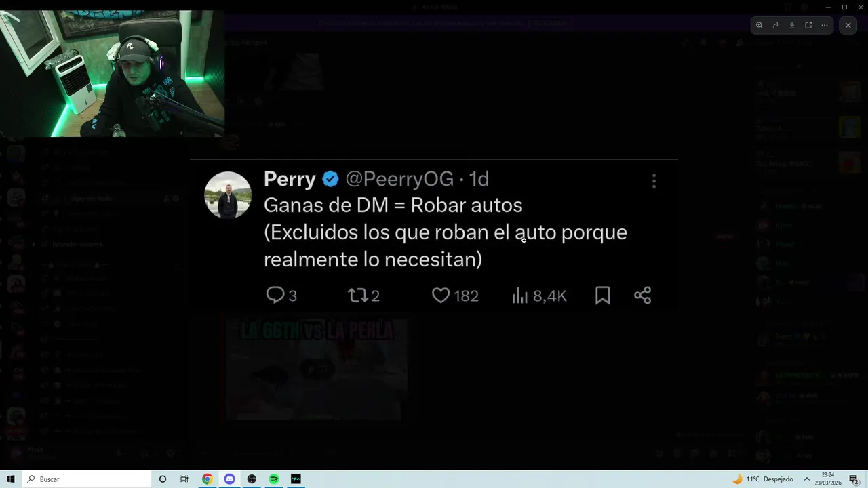
Task: Open the Windows notification center
Action: pos(854,479)
